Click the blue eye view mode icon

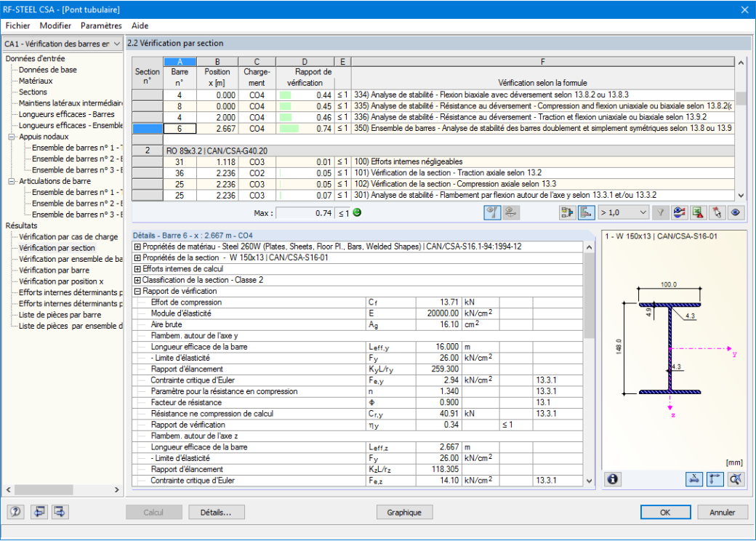coord(736,212)
